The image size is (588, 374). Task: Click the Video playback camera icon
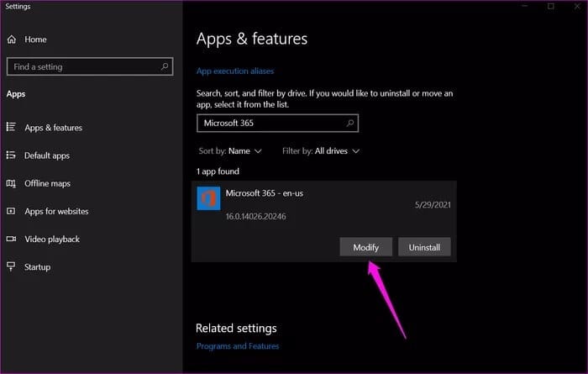[x=11, y=239]
